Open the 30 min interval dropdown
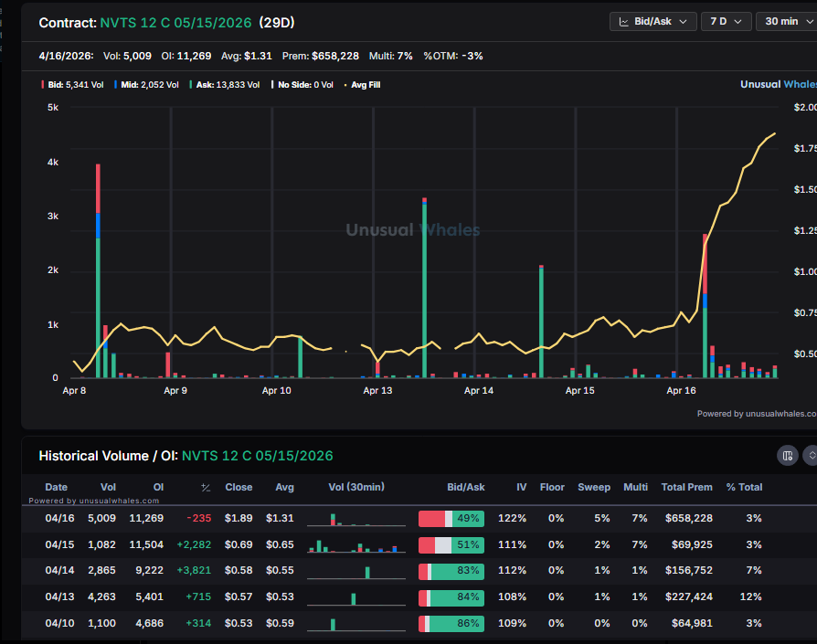Image resolution: width=817 pixels, height=644 pixels. pos(787,21)
